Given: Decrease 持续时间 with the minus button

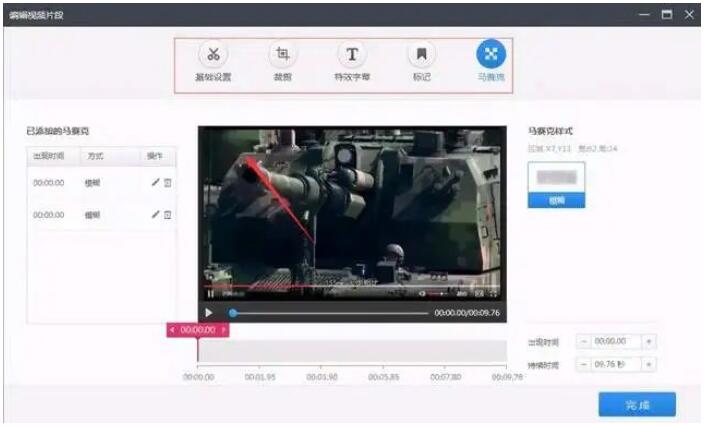Looking at the screenshot, I should (584, 364).
